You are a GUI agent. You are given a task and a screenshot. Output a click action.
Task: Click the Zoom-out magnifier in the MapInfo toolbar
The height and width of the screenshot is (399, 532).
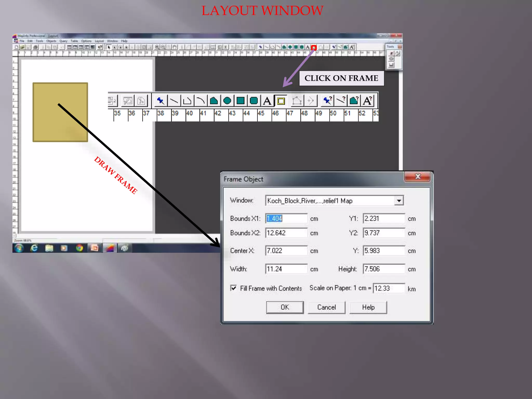163,47
